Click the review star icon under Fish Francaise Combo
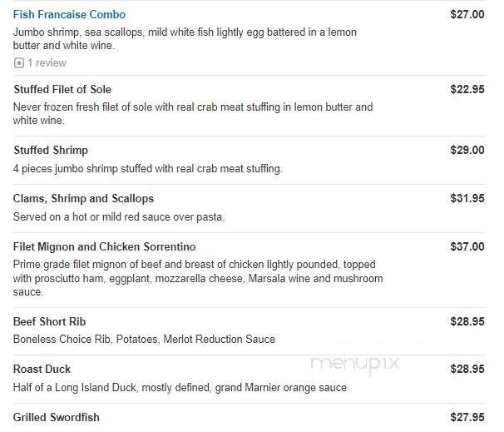Screen dimensions: 504x432 coord(18,63)
